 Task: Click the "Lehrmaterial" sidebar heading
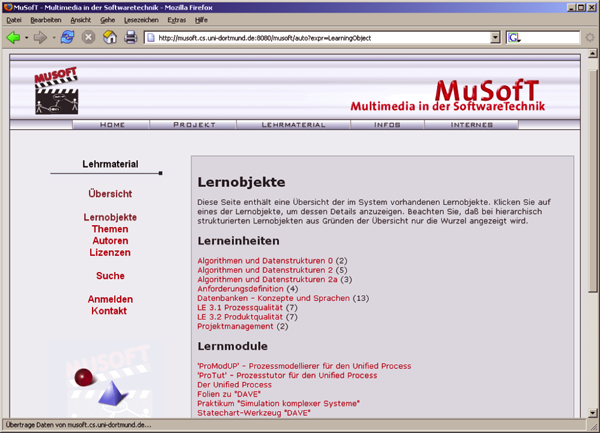click(110, 164)
